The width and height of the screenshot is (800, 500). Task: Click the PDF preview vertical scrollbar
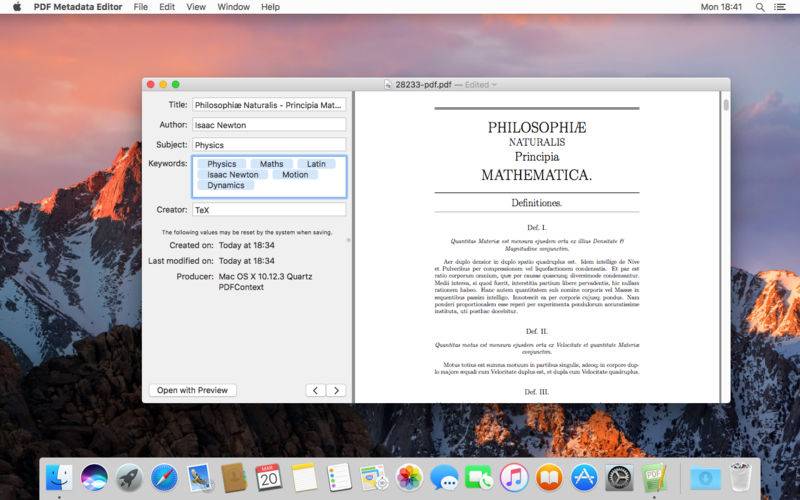point(726,105)
